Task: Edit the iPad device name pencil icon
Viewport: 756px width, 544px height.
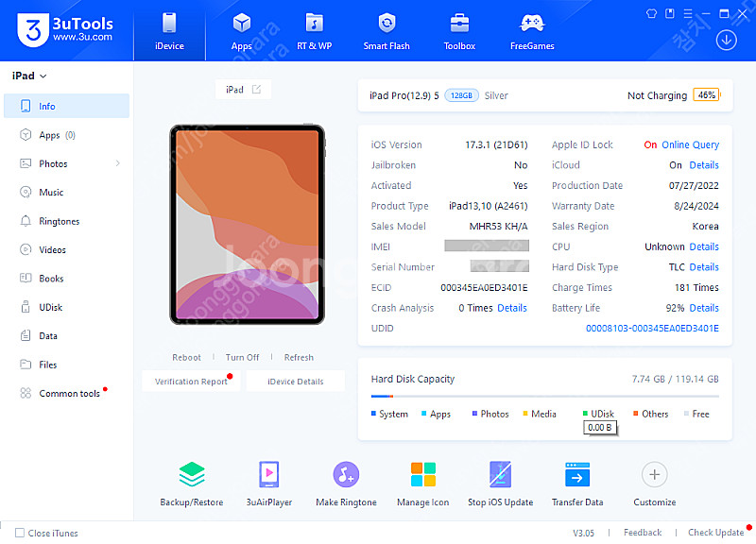Action: [x=256, y=90]
